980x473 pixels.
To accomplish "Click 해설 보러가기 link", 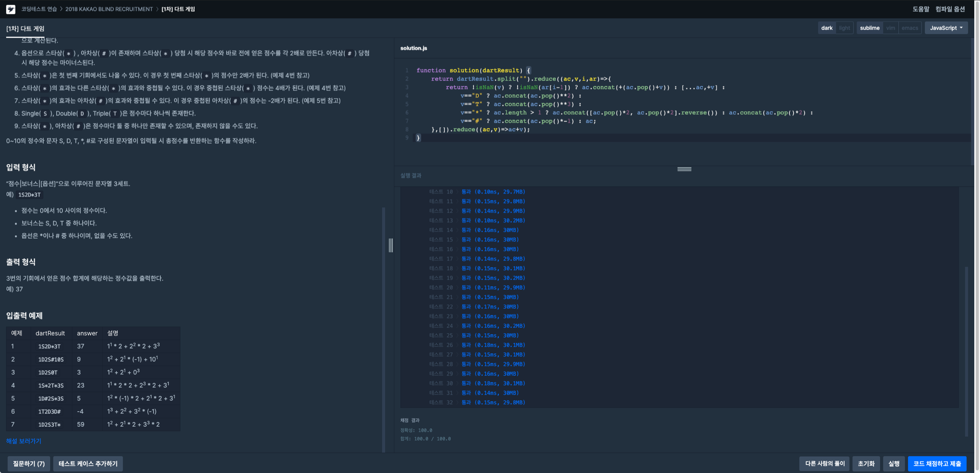I will coord(24,441).
